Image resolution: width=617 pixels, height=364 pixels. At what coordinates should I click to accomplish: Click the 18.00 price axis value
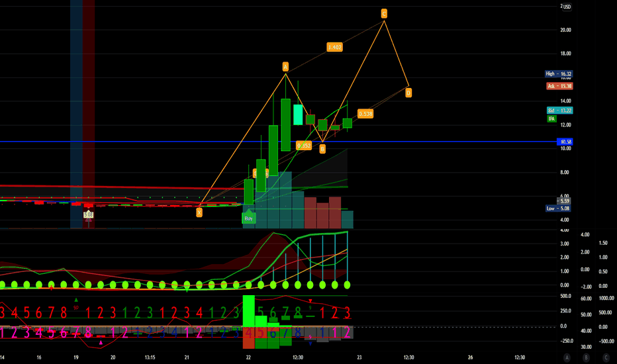tap(565, 54)
